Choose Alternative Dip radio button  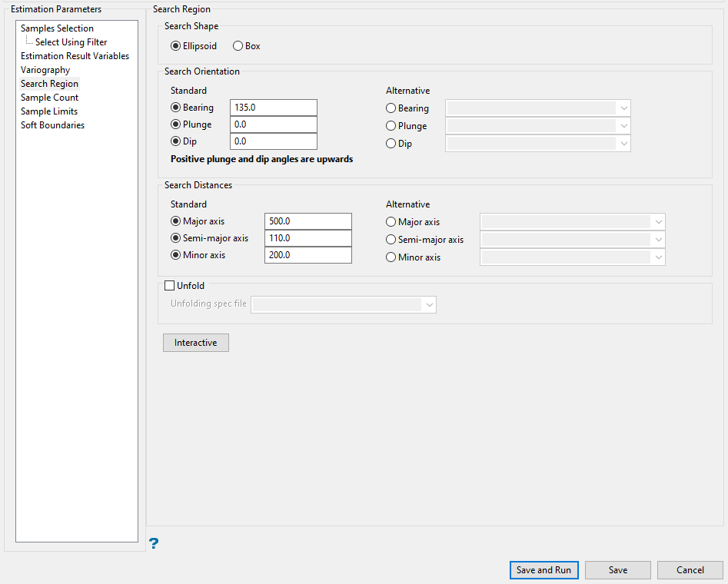click(x=391, y=144)
